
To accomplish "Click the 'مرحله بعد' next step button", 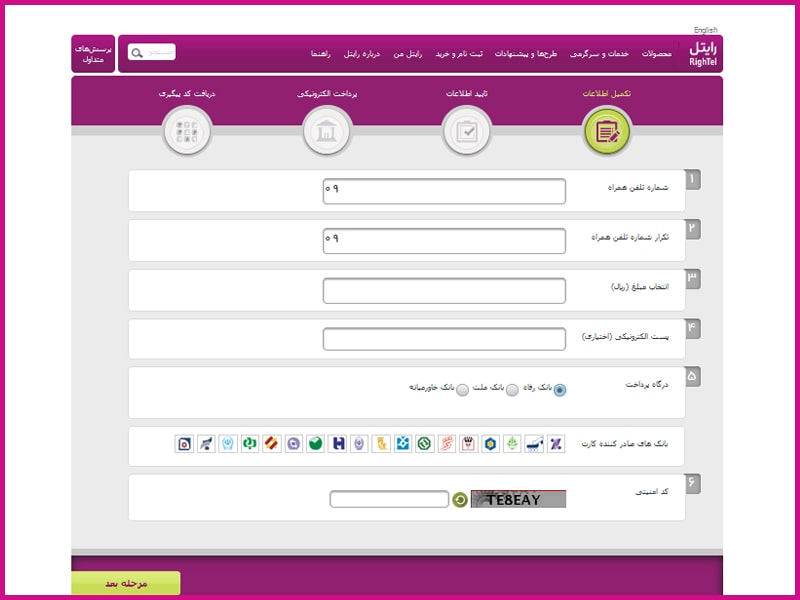I will click(126, 583).
